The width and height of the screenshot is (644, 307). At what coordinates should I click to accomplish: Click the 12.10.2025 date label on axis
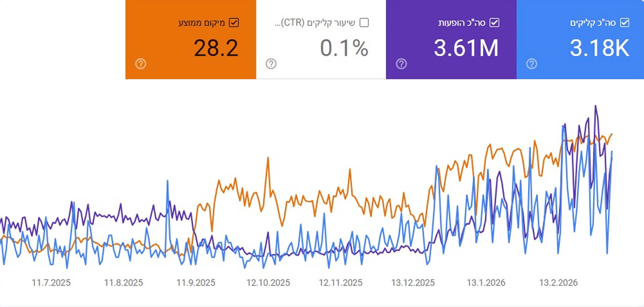click(268, 283)
